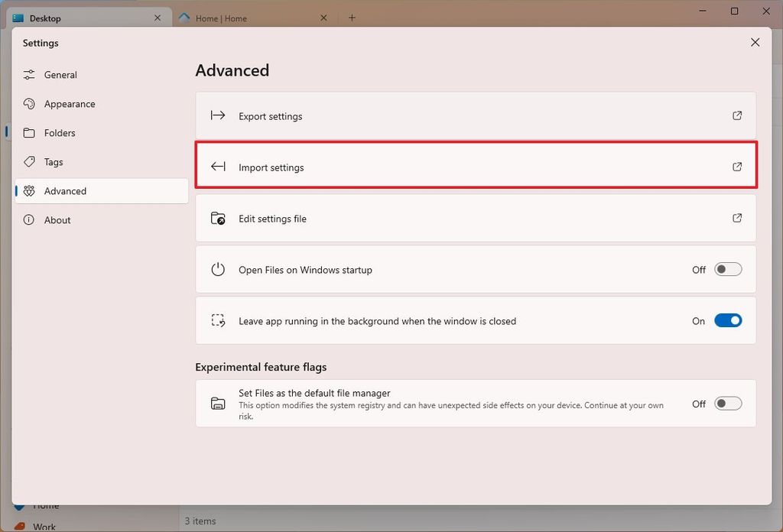
Task: Close the Settings dialog
Action: [755, 42]
